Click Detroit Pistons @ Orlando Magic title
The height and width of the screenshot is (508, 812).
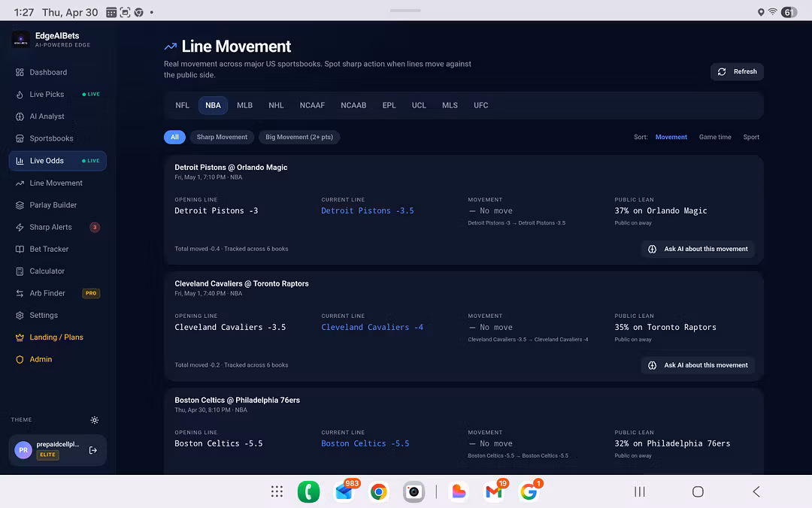(x=231, y=168)
